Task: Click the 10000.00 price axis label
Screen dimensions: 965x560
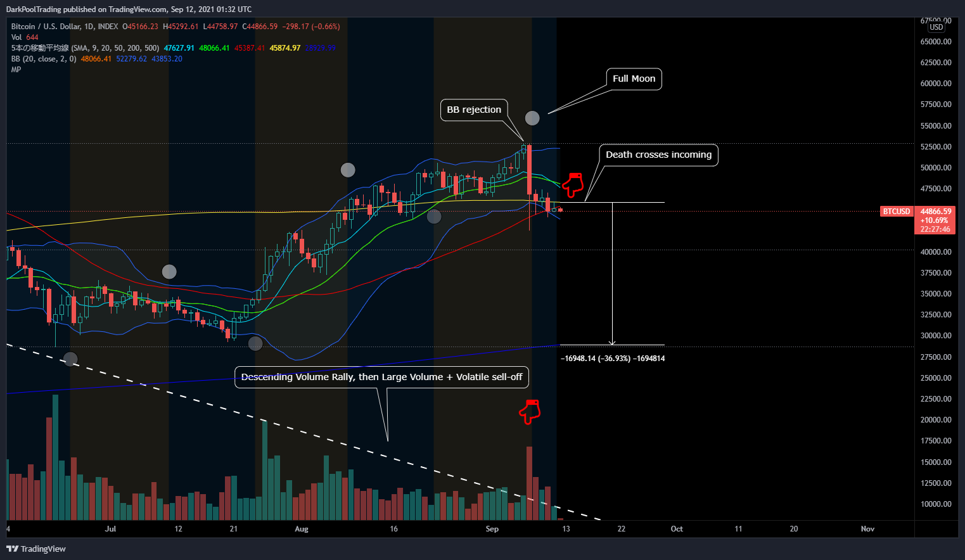Action: pyautogui.click(x=936, y=504)
